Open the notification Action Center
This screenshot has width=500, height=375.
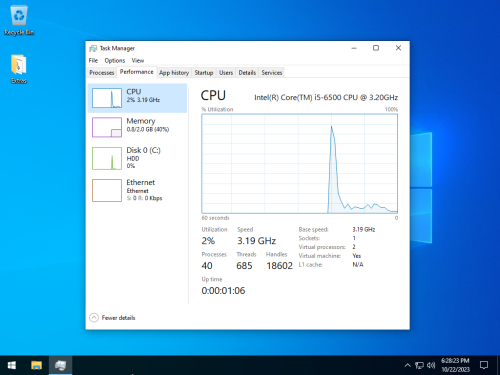point(484,365)
